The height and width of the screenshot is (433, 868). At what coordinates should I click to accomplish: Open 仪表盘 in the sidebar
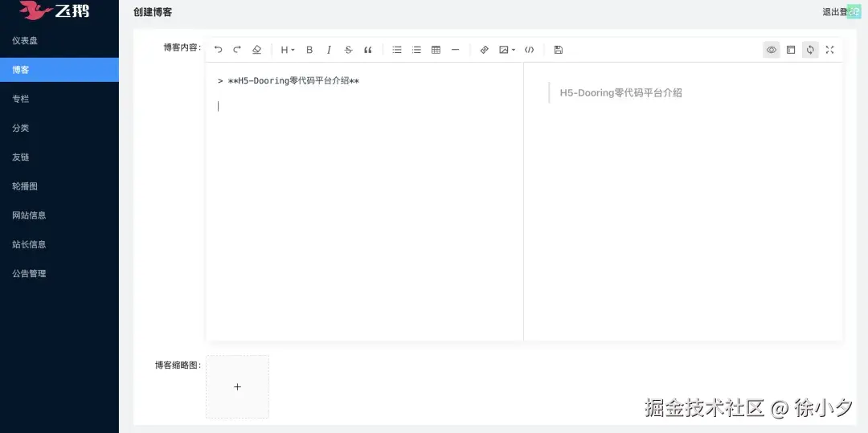point(59,40)
